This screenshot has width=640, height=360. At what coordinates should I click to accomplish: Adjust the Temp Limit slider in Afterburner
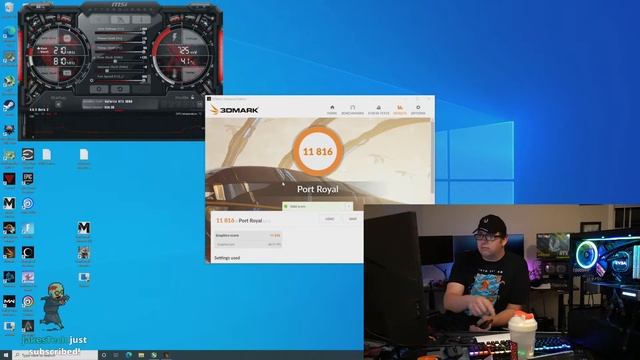[120, 52]
